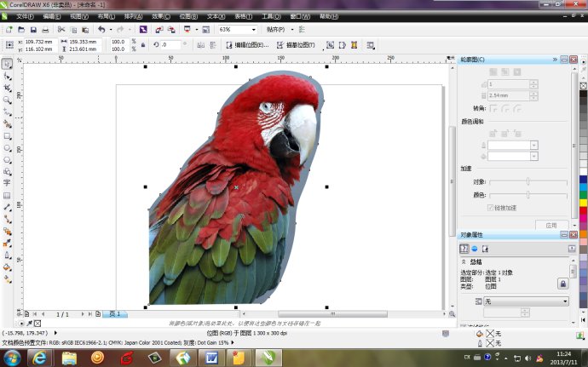
Task: Click the 编辑位图(E) button
Action: click(x=250, y=45)
